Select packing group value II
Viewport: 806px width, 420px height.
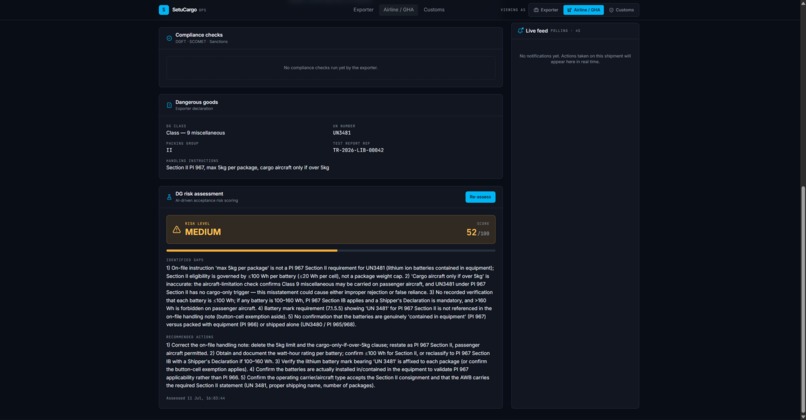(169, 150)
